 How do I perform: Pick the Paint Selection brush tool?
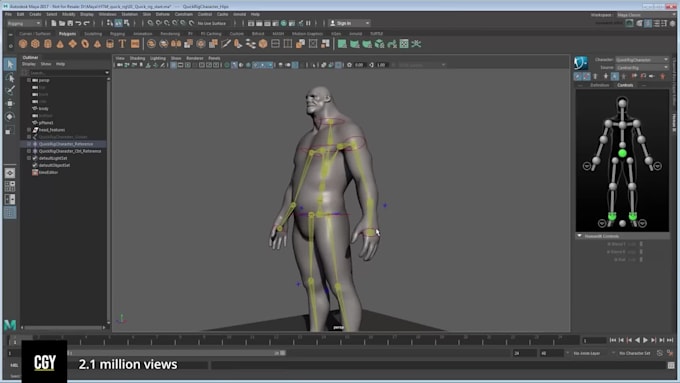point(10,90)
